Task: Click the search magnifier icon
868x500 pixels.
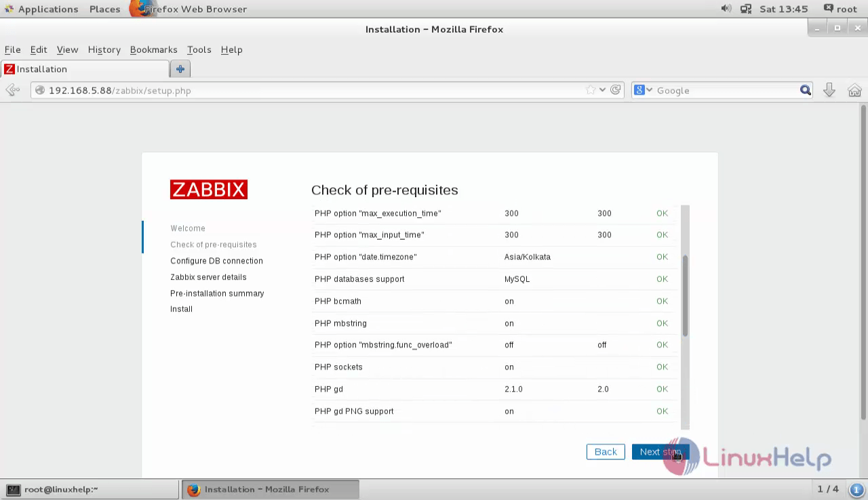Action: pos(805,90)
